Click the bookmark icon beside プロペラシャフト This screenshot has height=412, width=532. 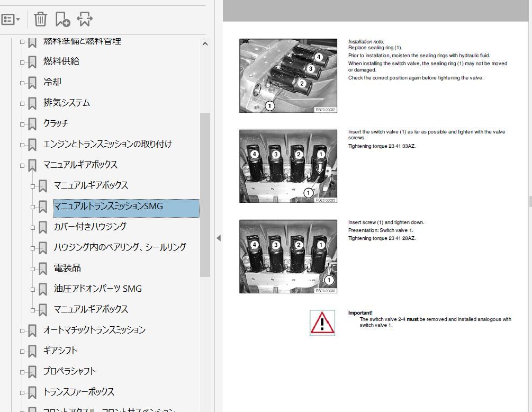coord(32,372)
